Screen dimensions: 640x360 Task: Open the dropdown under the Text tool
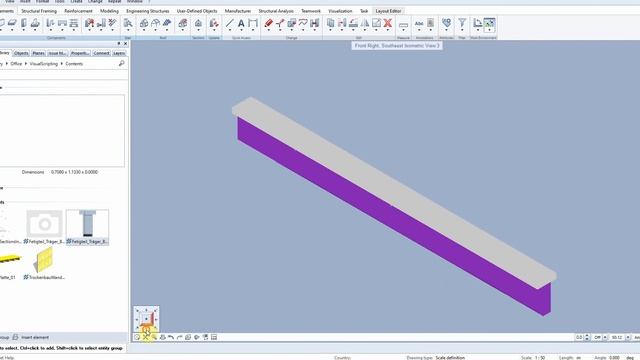[241, 31]
